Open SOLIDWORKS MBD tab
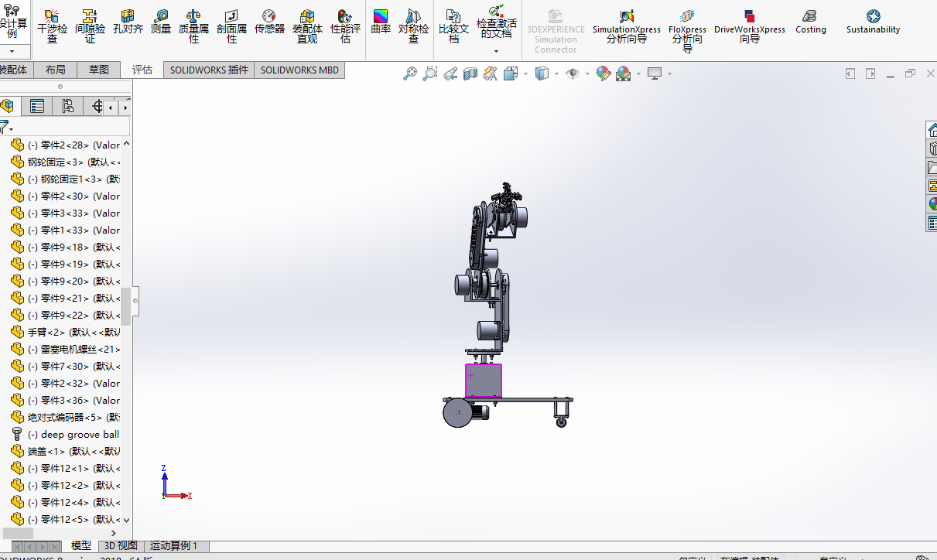 click(299, 70)
